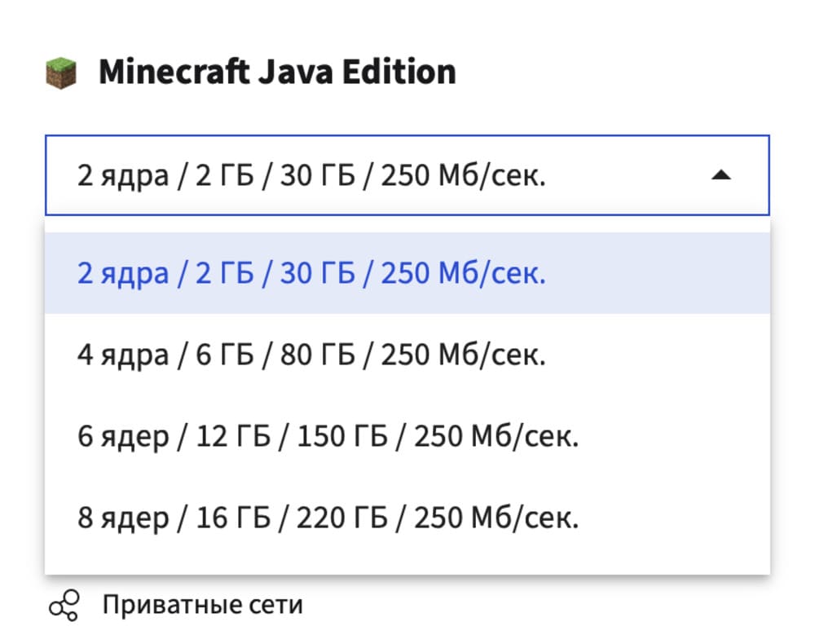Click the selected value text in combo box
This screenshot has width=815, height=644.
[311, 175]
